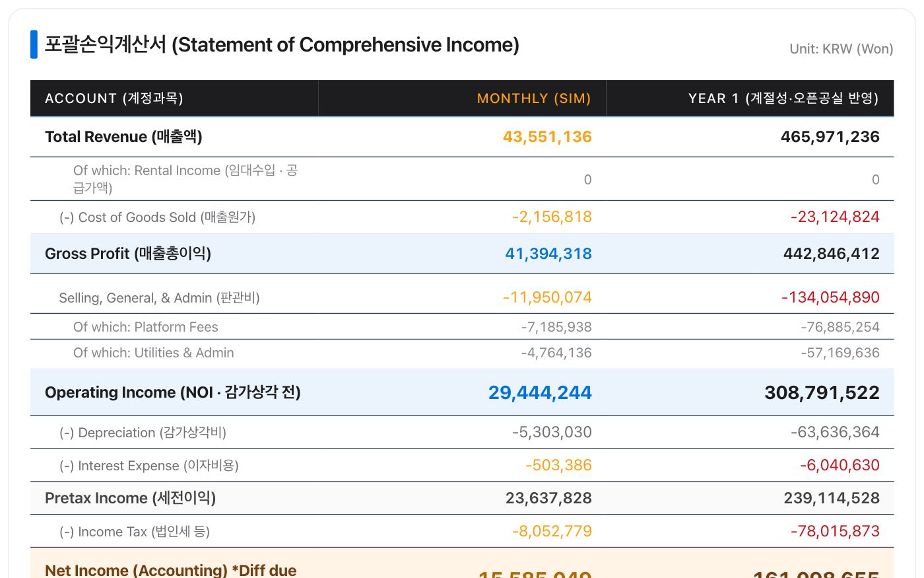Click yearly interest expense -6,040,630
Screen dimensions: 924x578
tap(840, 465)
